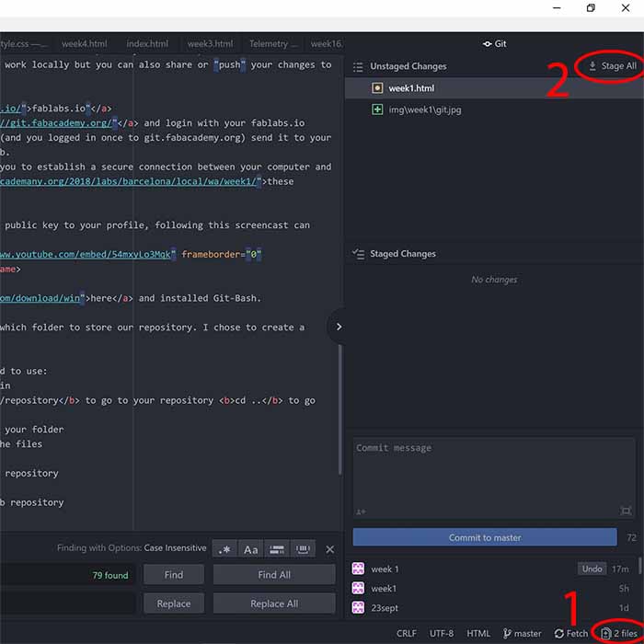This screenshot has width=644, height=644.
Task: Click avatar of week1 5h commit
Action: point(358,588)
